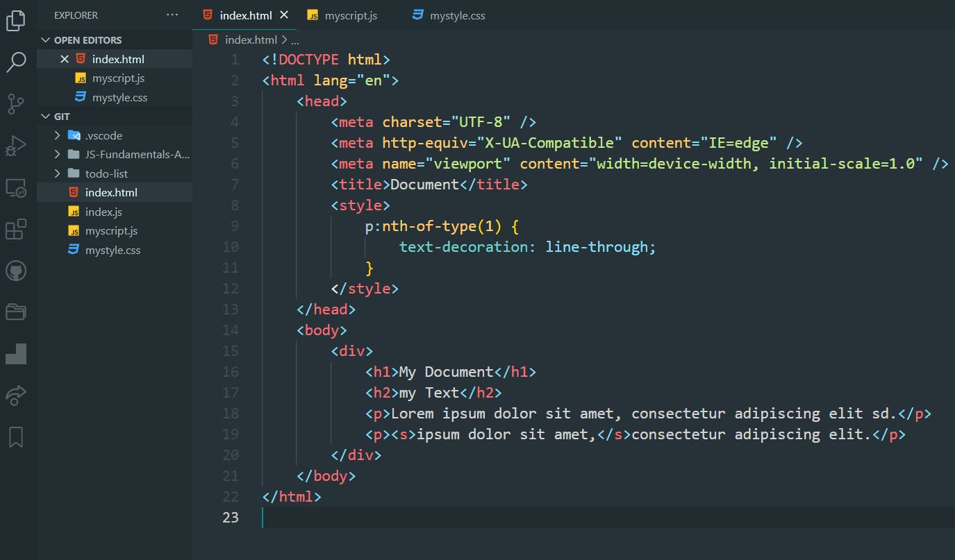This screenshot has height=560, width=955.
Task: Click the <!DOCTYPE html> declaration
Action: [326, 60]
